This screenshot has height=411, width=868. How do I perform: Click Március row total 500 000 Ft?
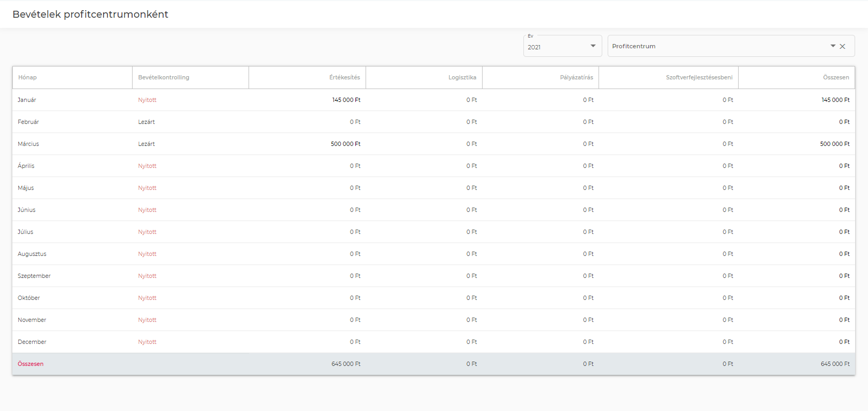point(835,144)
